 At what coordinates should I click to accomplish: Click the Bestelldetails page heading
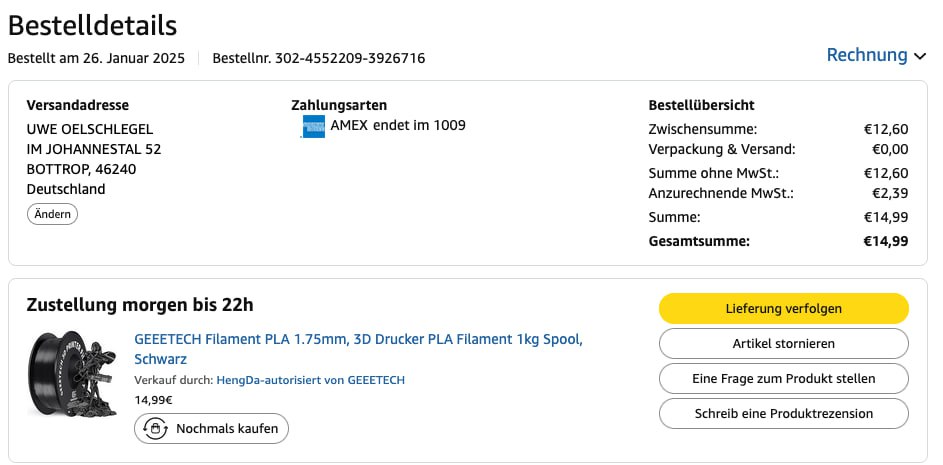tap(93, 26)
